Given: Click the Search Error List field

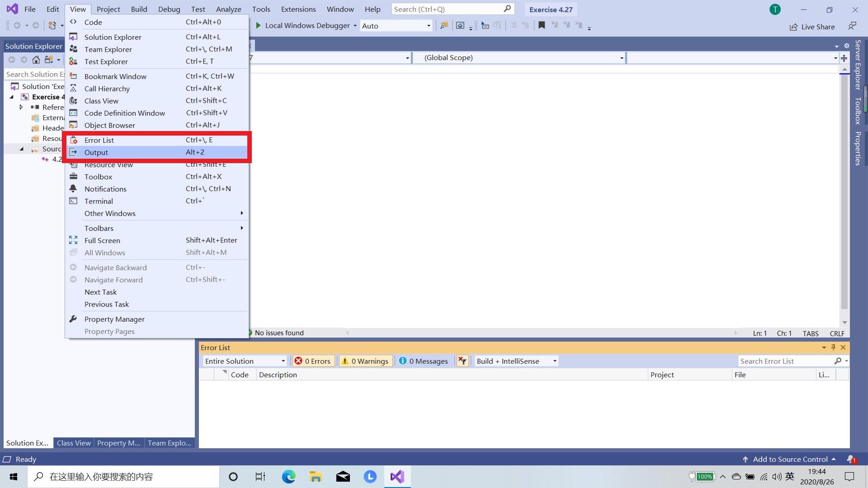Looking at the screenshot, I should (x=786, y=361).
